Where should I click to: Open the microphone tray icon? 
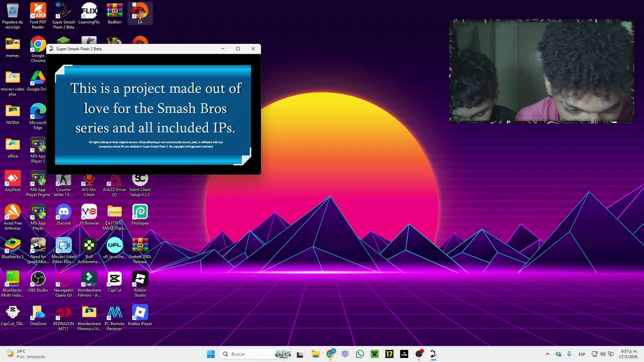click(x=569, y=354)
